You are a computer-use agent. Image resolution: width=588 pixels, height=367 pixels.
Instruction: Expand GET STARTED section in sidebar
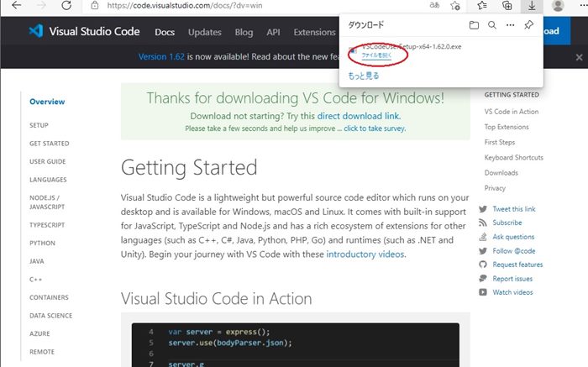click(x=49, y=144)
